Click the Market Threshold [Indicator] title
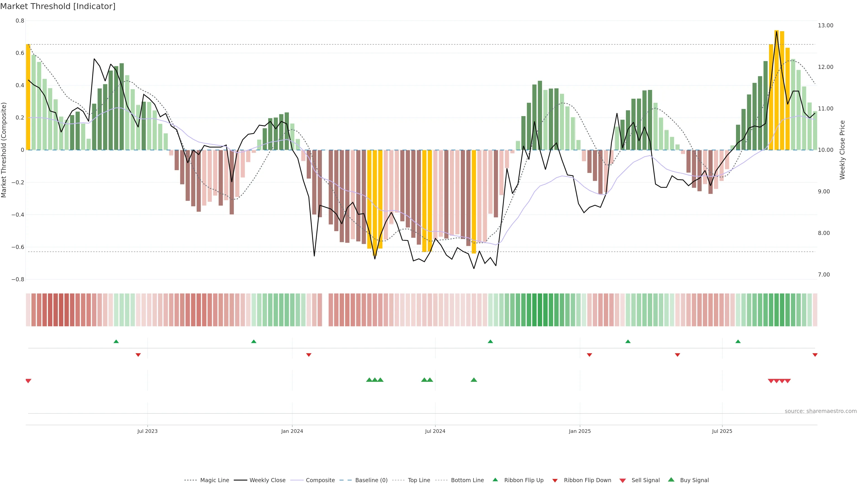The height and width of the screenshot is (488, 868). (58, 6)
